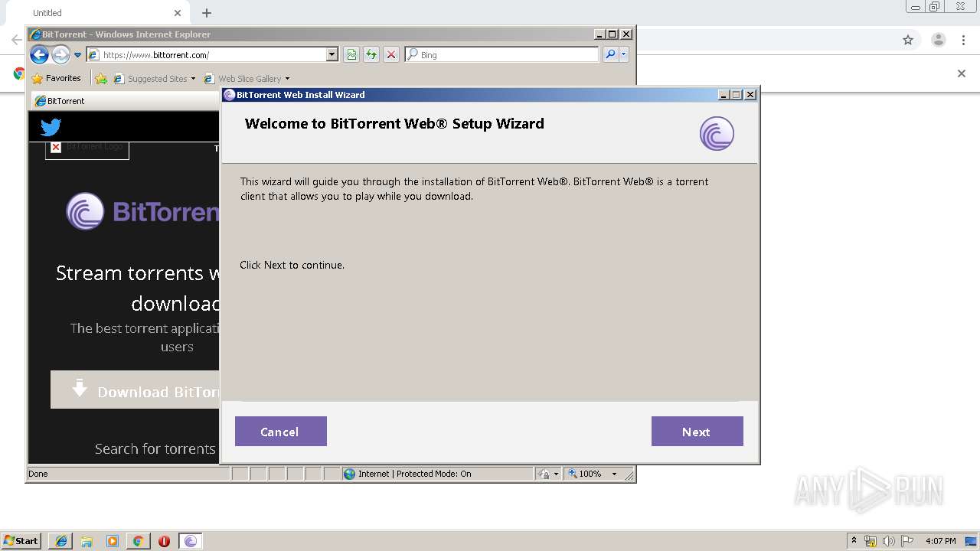Open the Windows Start menu
The image size is (980, 551).
pos(21,541)
